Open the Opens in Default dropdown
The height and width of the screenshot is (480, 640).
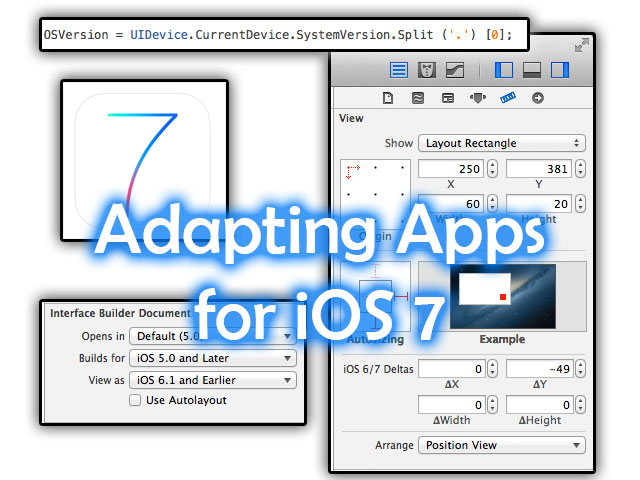tap(213, 336)
